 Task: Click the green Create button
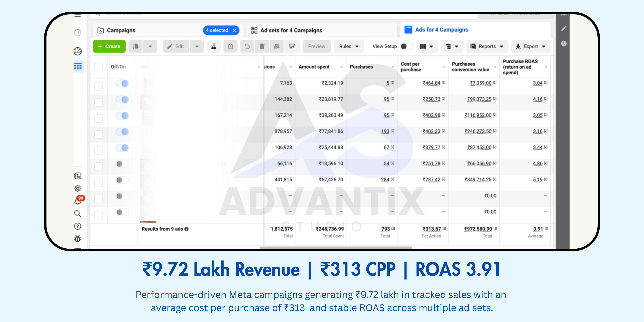[109, 46]
